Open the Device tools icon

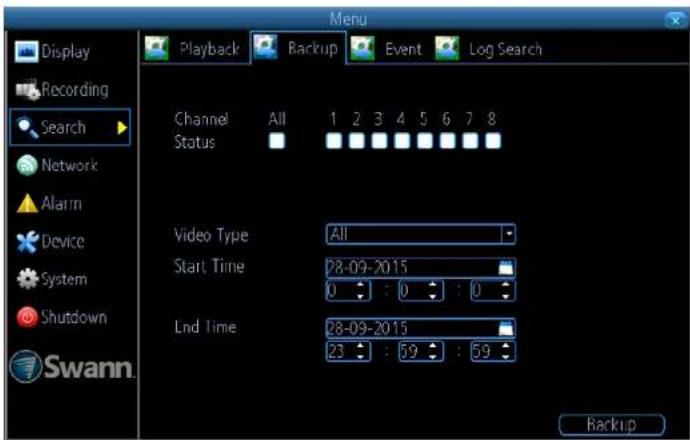[x=27, y=242]
